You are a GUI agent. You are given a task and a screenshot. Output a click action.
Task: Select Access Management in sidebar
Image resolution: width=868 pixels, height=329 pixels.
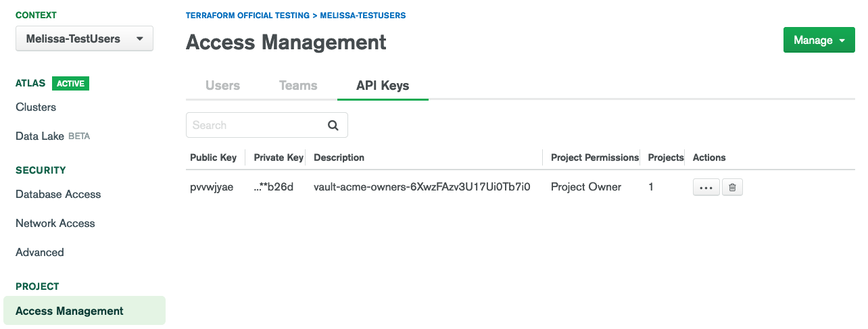pos(70,311)
